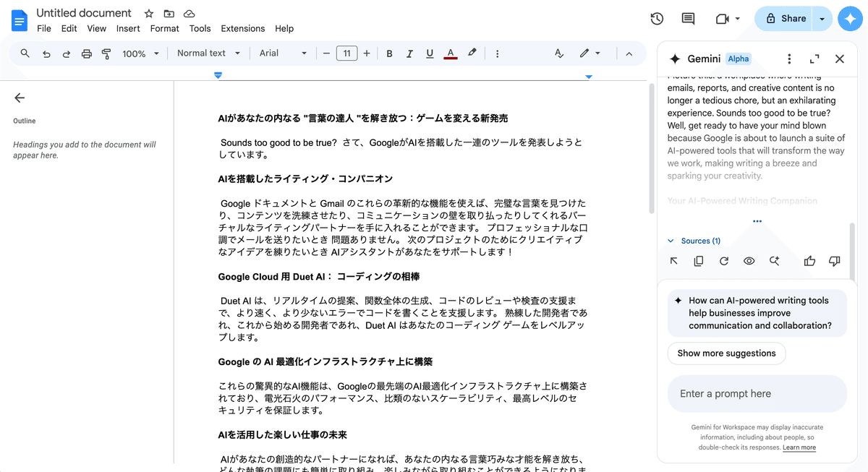Viewport: 868px width, 472px height.
Task: Search the menus with magnifier icon
Action: pyautogui.click(x=25, y=53)
